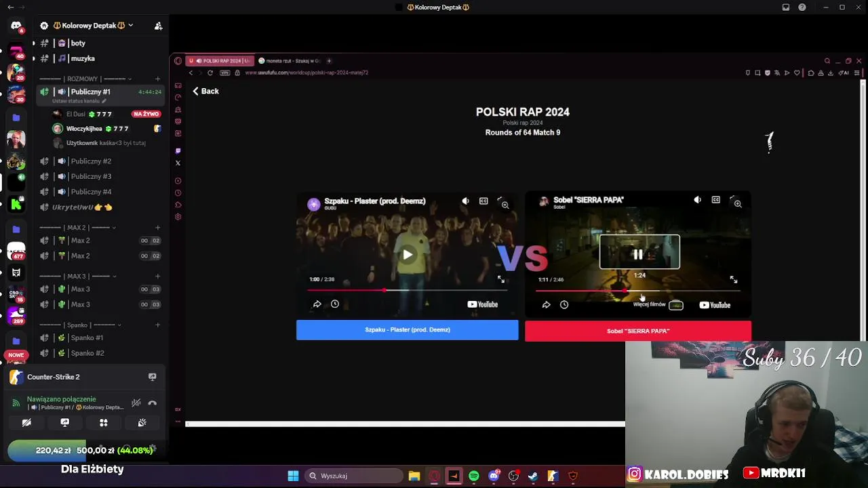Screen dimensions: 868x488
Task: Share the Szpaku video
Action: point(317,304)
